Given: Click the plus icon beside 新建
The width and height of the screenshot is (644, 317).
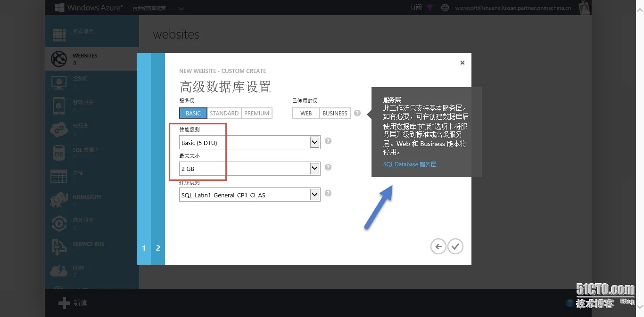Looking at the screenshot, I should pos(64,303).
